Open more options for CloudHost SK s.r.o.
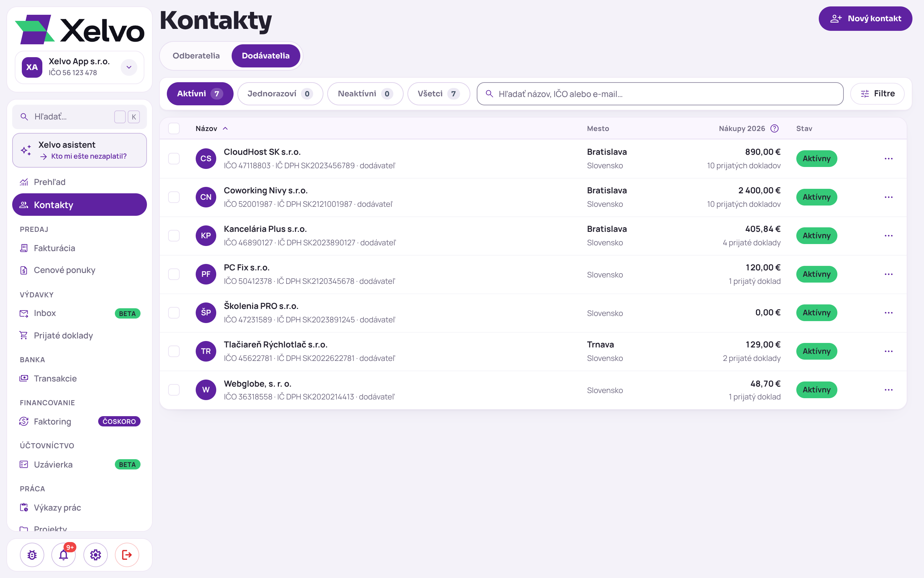The height and width of the screenshot is (578, 924). click(x=888, y=159)
